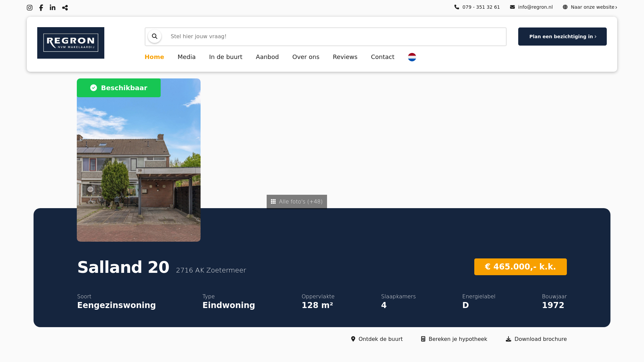Viewport: 644px width, 362px height.
Task: Click the Salland 20 heading
Action: click(123, 267)
